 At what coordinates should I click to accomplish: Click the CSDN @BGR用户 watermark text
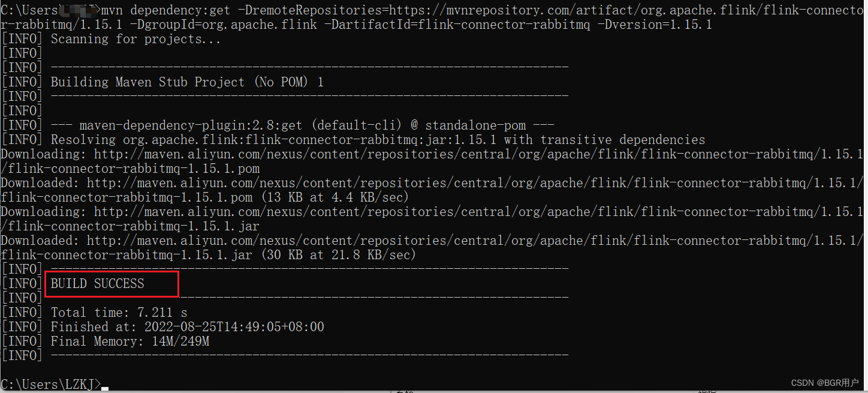click(824, 383)
